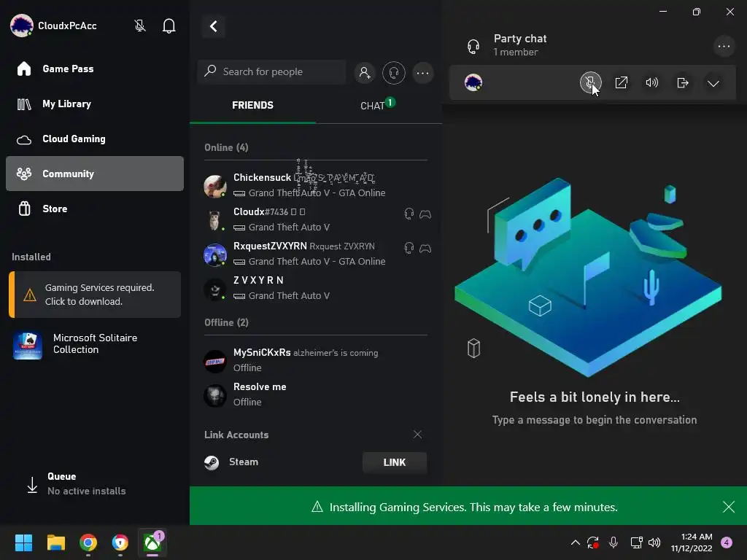
Task: Click the sync status tray icon
Action: pyautogui.click(x=592, y=542)
